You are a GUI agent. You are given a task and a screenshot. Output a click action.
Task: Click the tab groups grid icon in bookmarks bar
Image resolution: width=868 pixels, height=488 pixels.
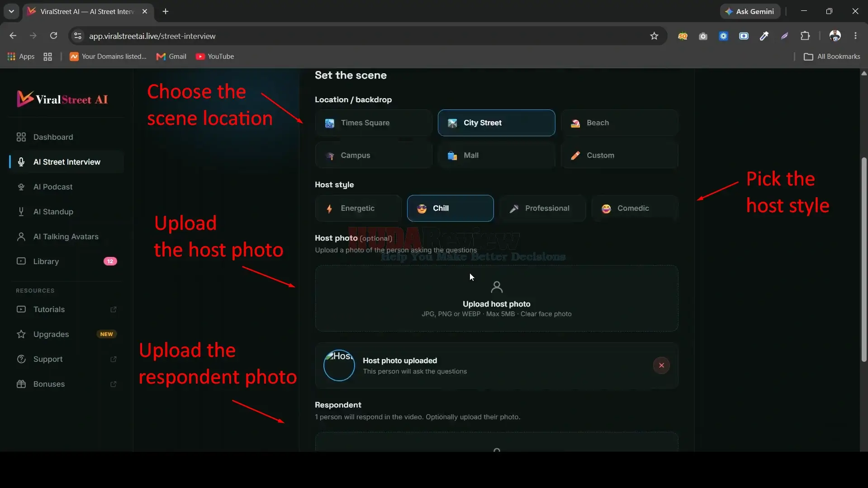47,57
